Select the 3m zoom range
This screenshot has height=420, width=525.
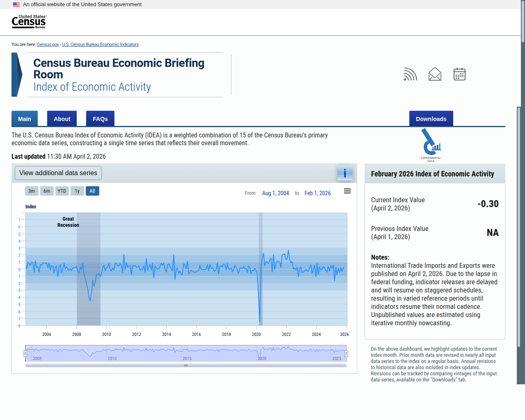click(x=32, y=191)
